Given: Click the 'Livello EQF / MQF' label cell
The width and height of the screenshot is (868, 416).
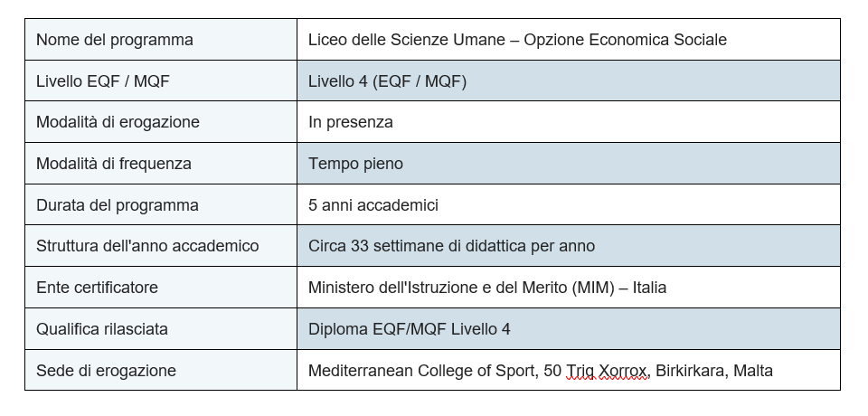Looking at the screenshot, I should [x=161, y=80].
